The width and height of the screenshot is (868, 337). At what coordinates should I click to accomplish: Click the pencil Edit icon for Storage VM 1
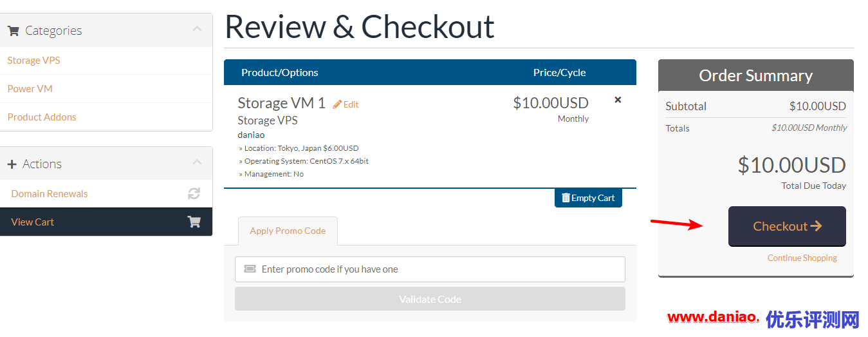click(338, 104)
